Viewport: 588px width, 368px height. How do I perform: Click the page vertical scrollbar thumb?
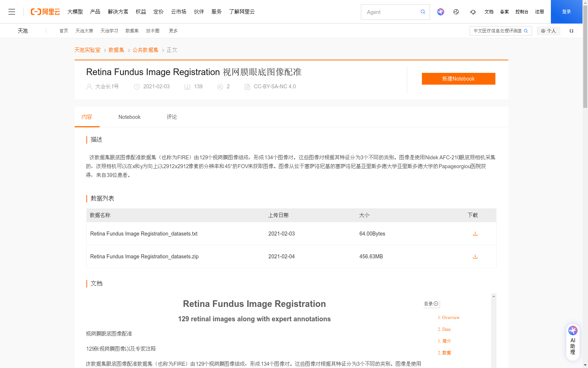pos(585,57)
